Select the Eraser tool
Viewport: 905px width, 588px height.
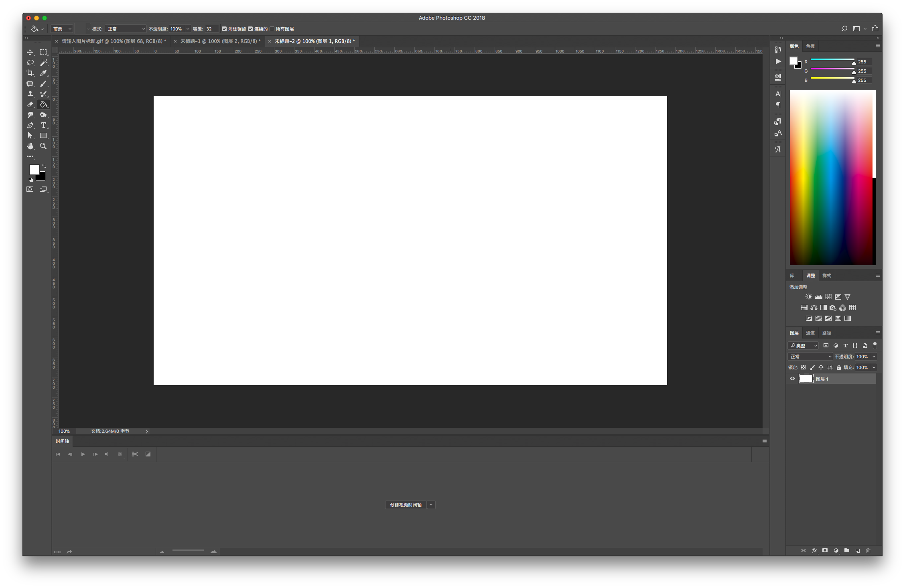[30, 105]
